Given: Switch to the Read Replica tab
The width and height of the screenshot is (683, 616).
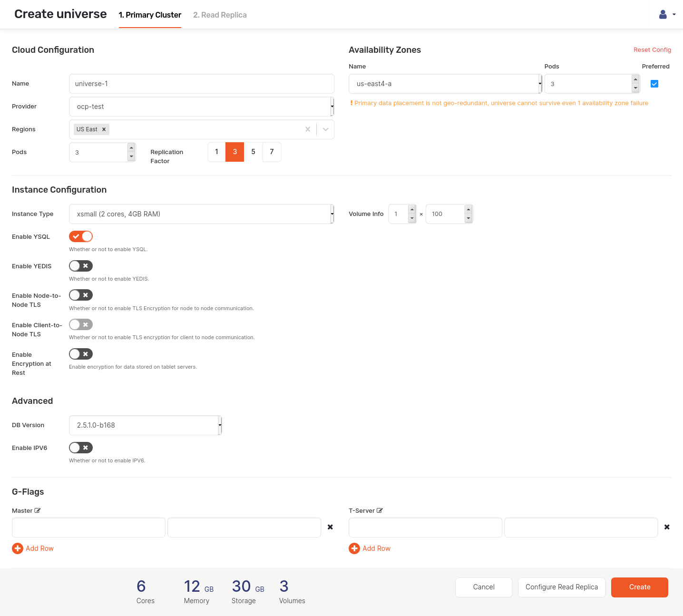Looking at the screenshot, I should [220, 15].
